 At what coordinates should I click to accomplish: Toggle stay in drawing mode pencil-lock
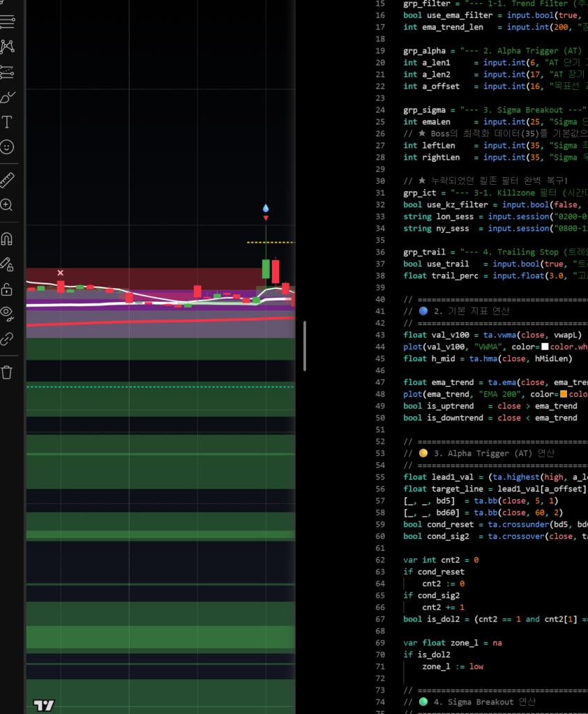[x=7, y=264]
